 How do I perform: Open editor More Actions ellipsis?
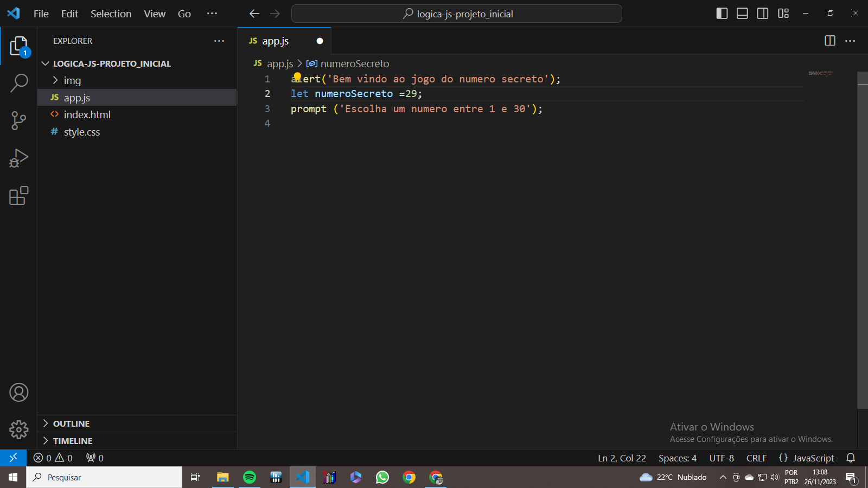pyautogui.click(x=850, y=41)
